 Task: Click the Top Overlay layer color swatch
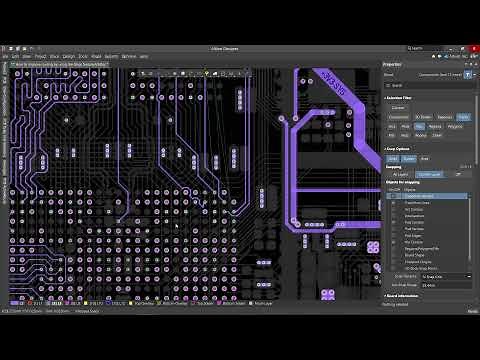[x=131, y=303]
